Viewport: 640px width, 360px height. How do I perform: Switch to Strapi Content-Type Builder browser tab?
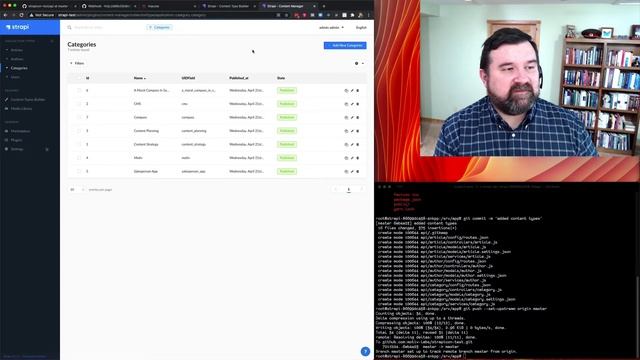point(228,6)
